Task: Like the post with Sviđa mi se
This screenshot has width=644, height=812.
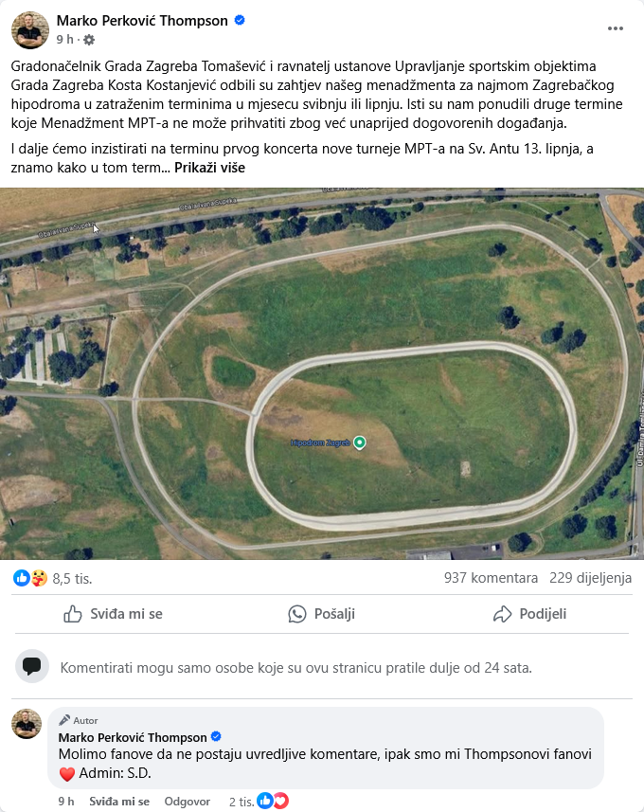Action: [113, 614]
